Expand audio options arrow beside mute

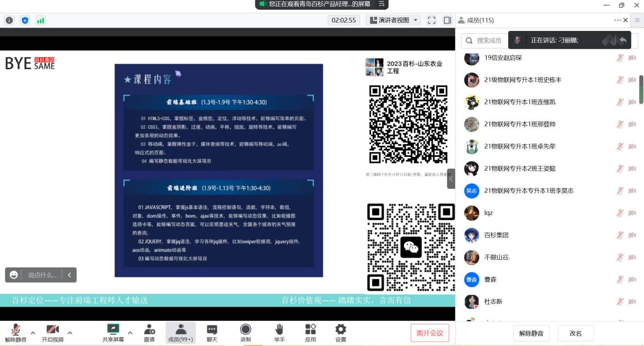33,333
